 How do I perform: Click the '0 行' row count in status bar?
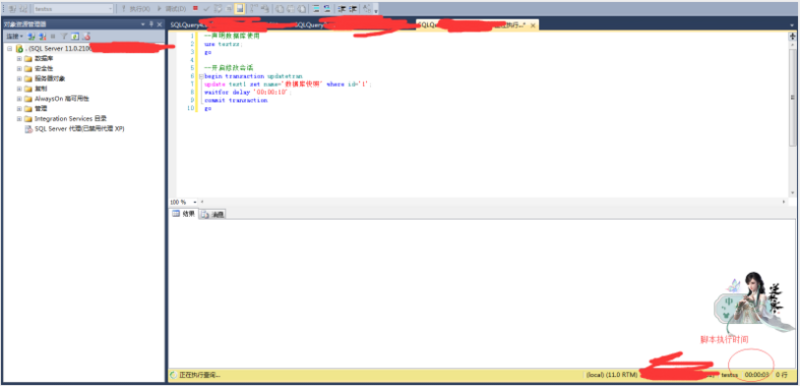coord(782,375)
